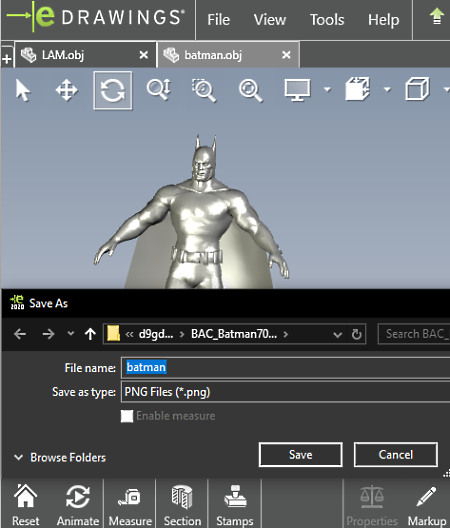
Task: Choose the dynamic Zoom tool
Action: coord(159,90)
